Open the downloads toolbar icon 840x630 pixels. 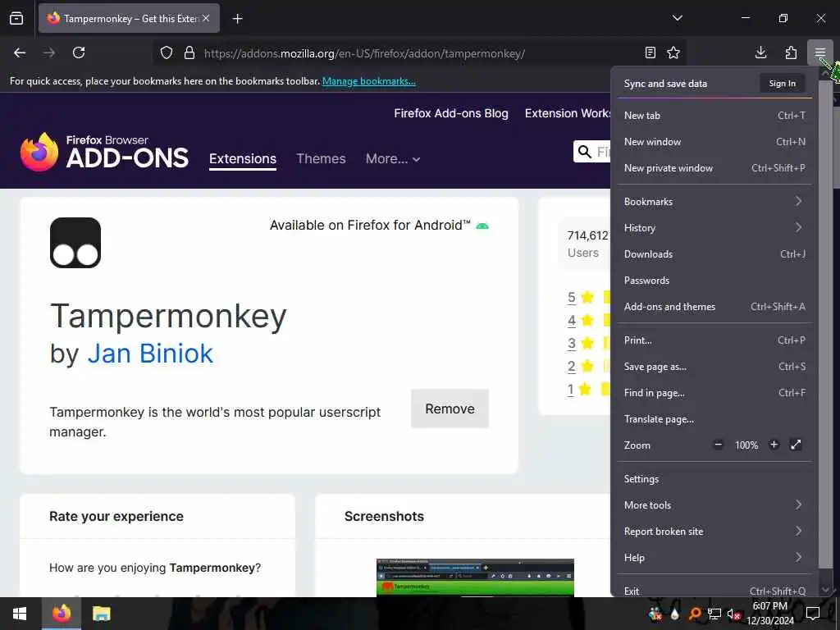click(x=760, y=52)
